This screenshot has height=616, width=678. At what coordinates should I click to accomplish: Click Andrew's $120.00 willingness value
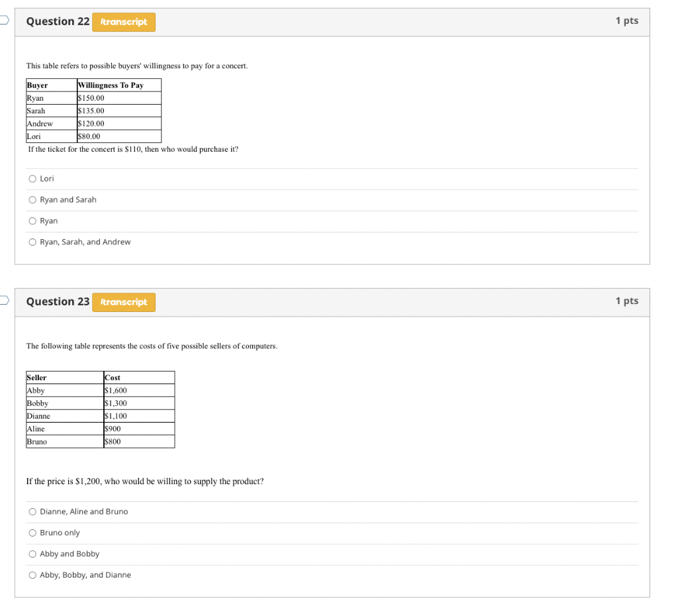point(119,124)
